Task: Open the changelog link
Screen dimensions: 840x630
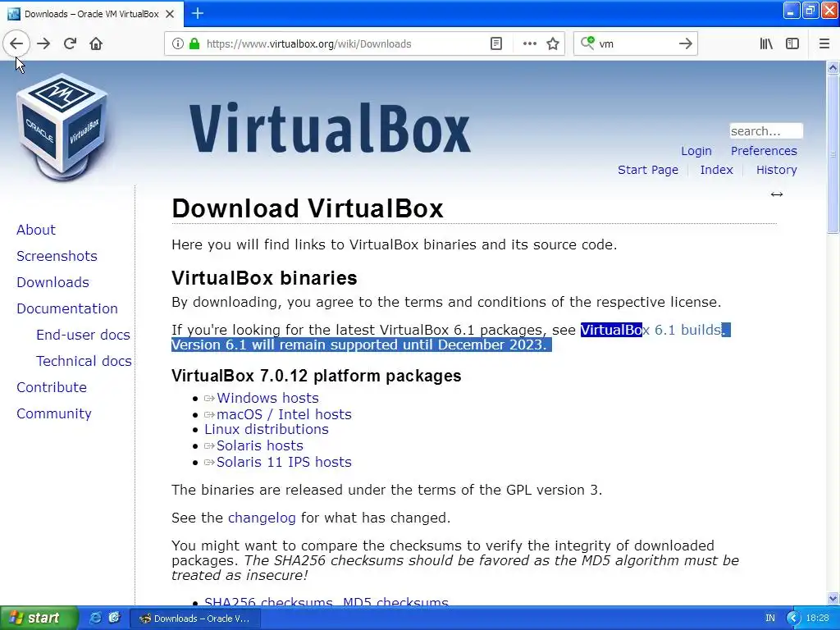Action: 262,518
